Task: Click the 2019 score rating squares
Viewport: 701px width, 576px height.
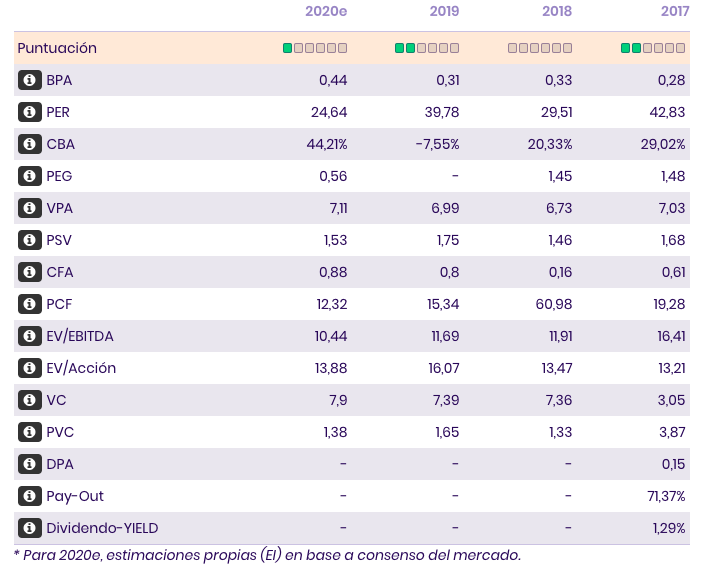Action: (427, 48)
